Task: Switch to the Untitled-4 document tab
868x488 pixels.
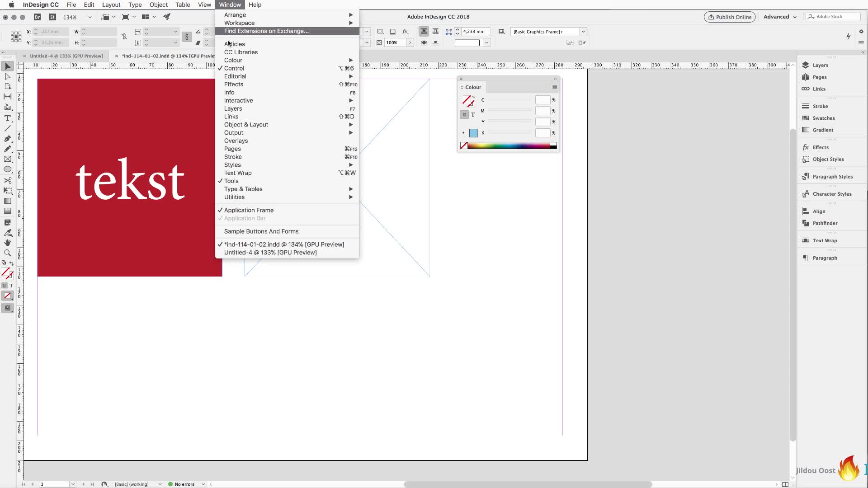Action: [66, 56]
